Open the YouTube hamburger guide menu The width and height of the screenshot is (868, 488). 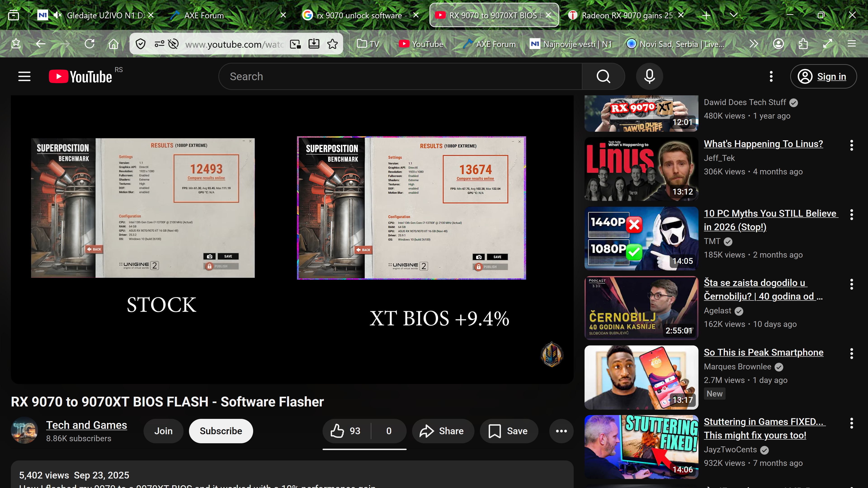pos(24,76)
